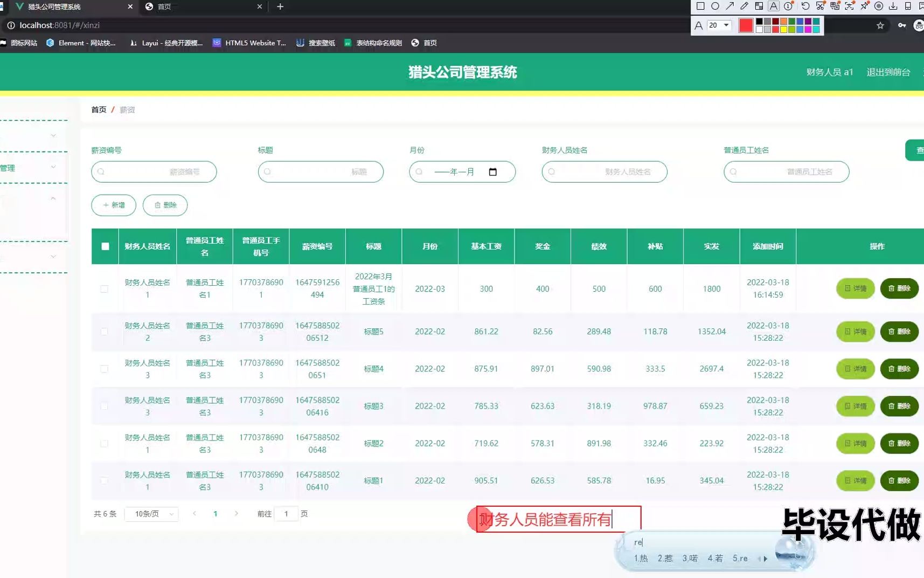Select the yellow color swatch in the palette

point(783,28)
